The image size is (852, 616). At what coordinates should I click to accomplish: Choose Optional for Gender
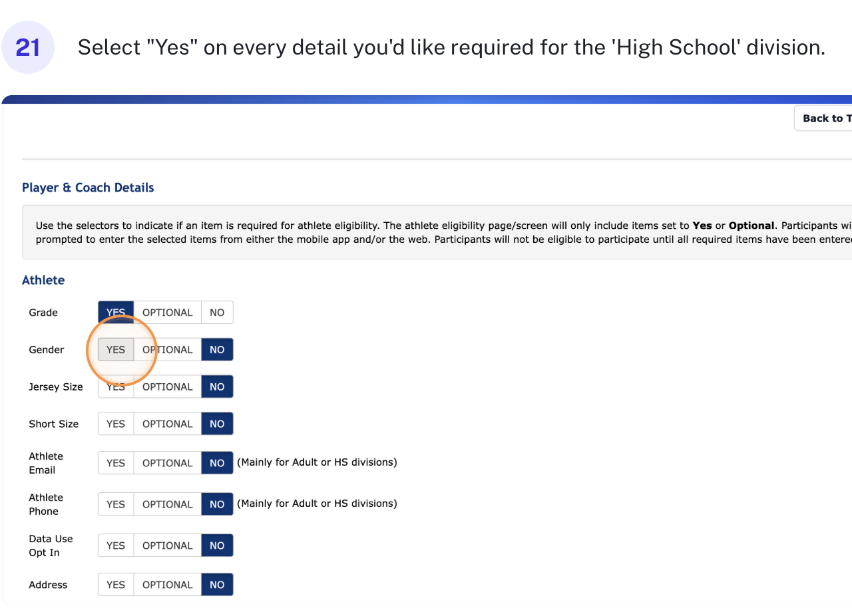coord(168,350)
